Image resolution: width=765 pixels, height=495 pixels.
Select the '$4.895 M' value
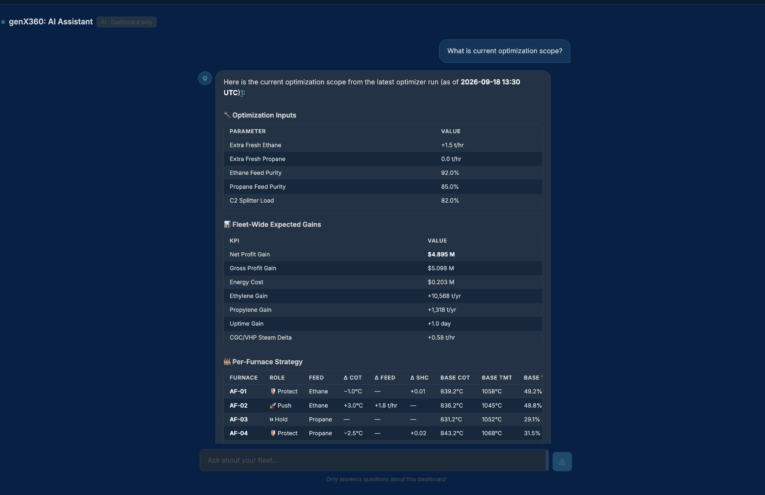point(441,255)
